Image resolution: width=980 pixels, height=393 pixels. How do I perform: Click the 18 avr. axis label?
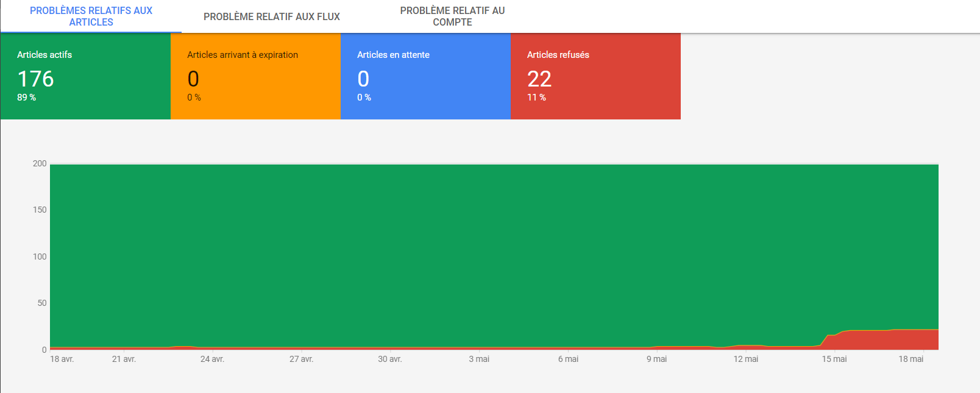click(x=62, y=359)
